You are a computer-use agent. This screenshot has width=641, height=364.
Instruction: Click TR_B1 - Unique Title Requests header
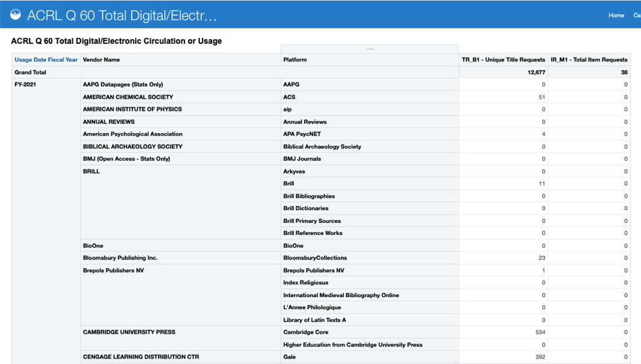tap(503, 59)
